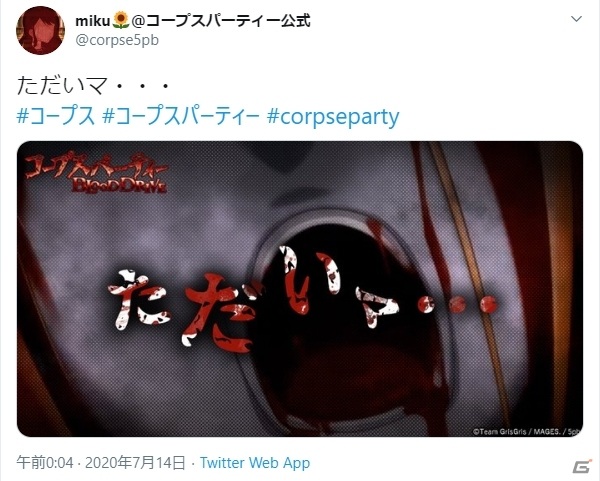The height and width of the screenshot is (481, 600).
Task: Click the bloody ただいマ lettering in image
Action: tap(302, 298)
